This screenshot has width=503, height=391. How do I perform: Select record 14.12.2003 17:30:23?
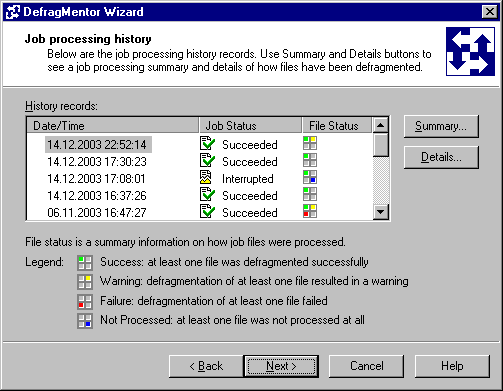click(97, 162)
